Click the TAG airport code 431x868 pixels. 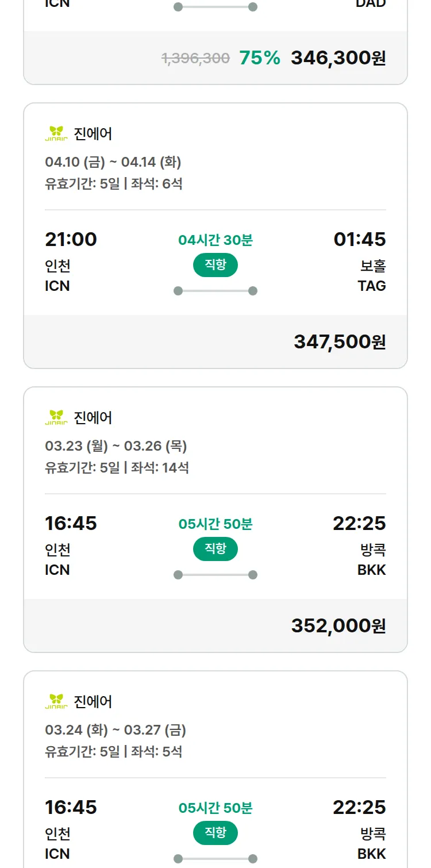372,286
